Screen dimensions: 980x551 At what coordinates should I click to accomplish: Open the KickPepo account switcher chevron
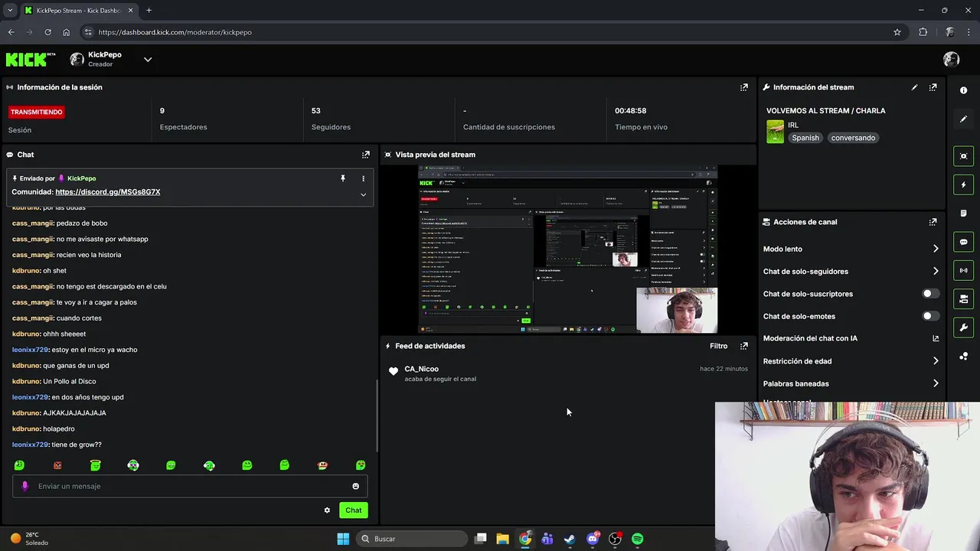[148, 60]
